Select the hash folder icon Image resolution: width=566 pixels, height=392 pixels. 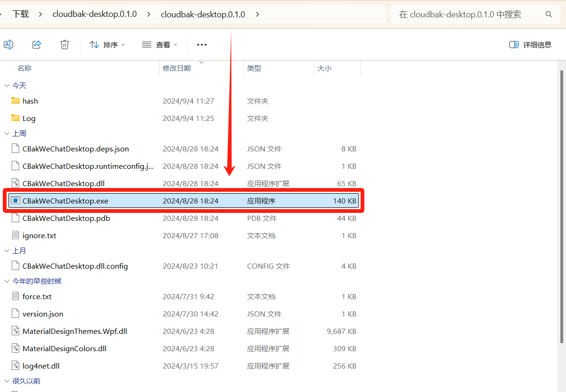(x=15, y=101)
